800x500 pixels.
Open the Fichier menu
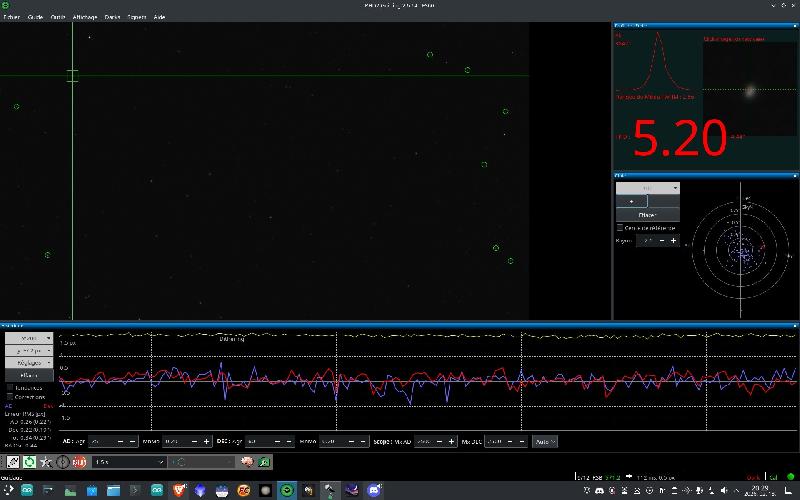click(12, 17)
